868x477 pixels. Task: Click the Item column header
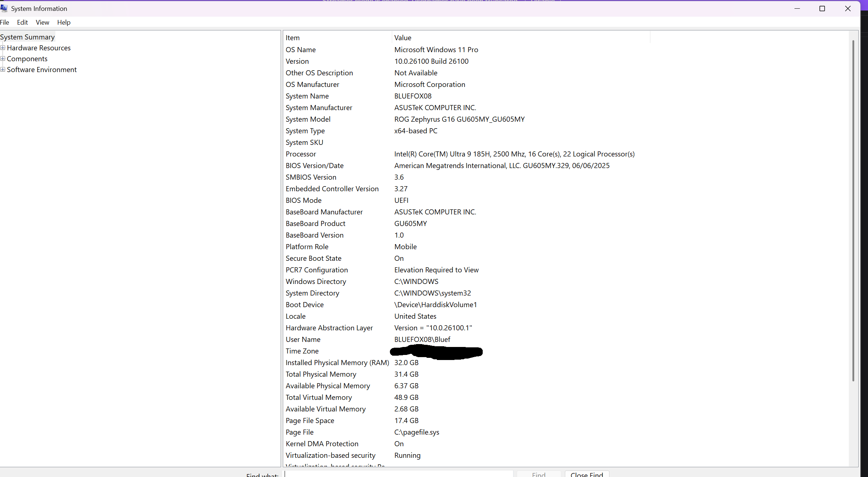pos(337,38)
